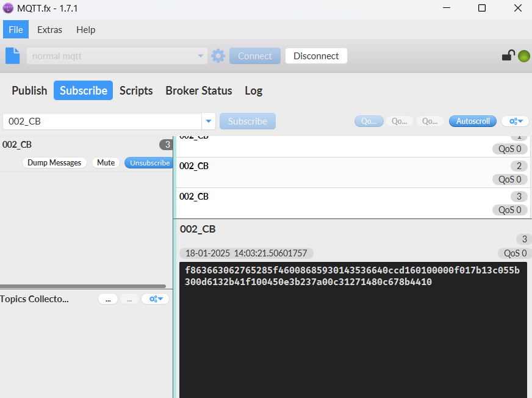The image size is (532, 398).
Task: Minimize the MQTT.fx window
Action: click(447, 8)
